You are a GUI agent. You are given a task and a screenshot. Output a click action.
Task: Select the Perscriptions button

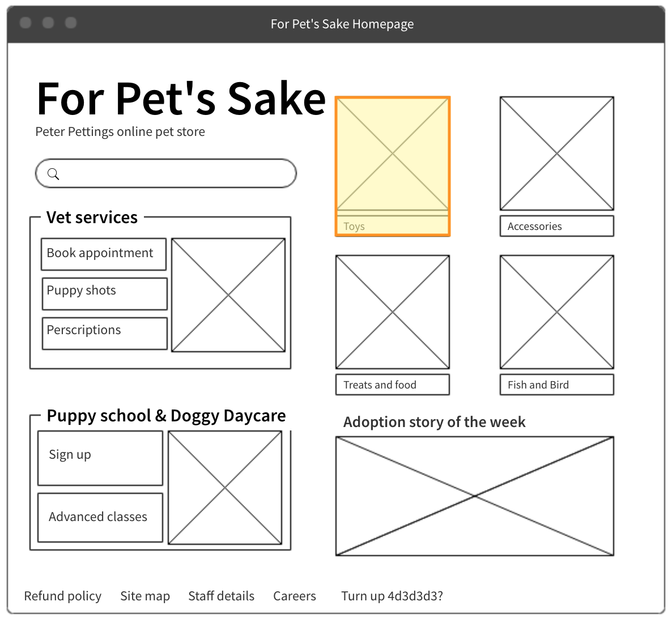click(104, 333)
